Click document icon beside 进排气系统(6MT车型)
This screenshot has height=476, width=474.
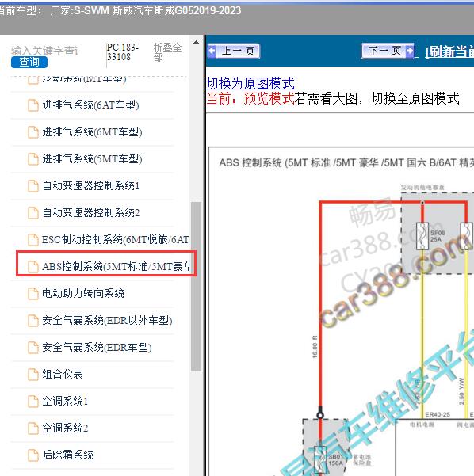33,132
